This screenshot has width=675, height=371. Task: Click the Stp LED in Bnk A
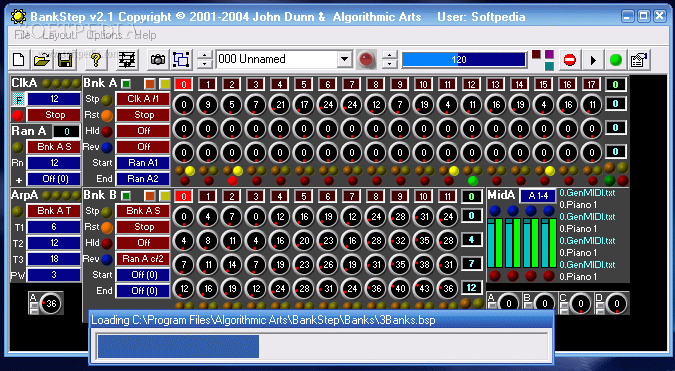click(107, 100)
